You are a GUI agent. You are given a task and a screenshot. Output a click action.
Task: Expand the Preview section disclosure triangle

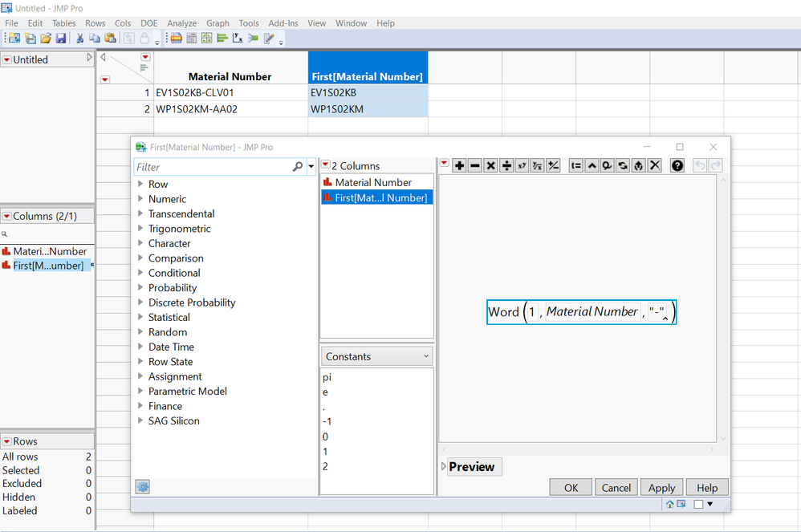click(x=443, y=466)
